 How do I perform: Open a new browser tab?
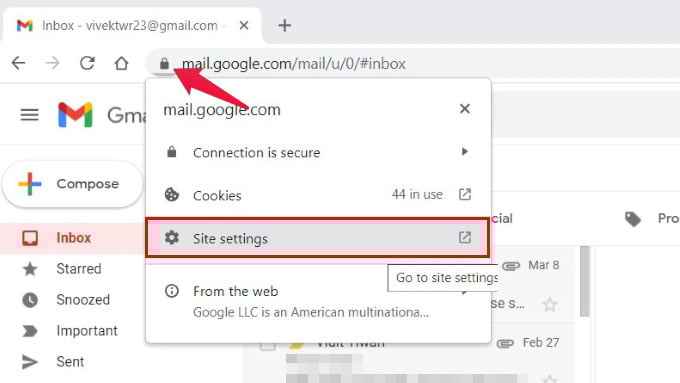click(x=284, y=26)
